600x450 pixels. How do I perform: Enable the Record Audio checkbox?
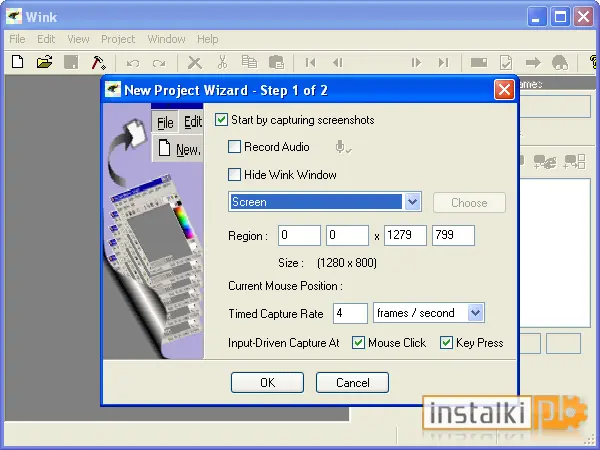pos(234,147)
